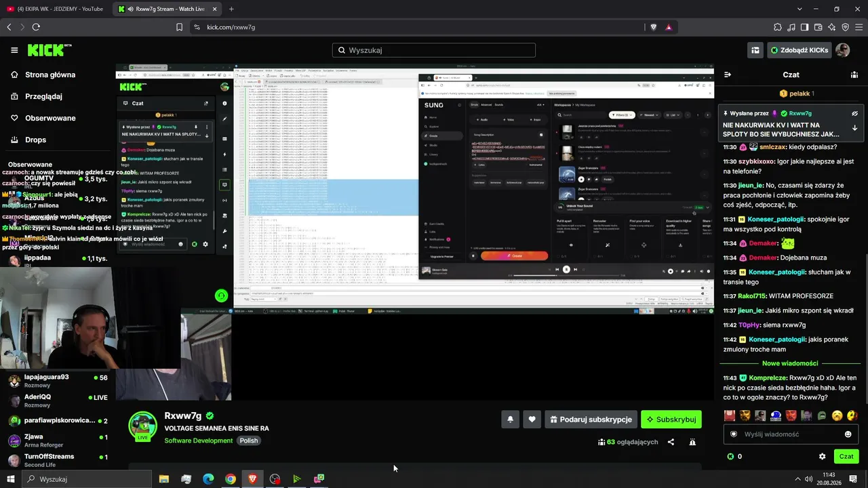This screenshot has height=488, width=868.
Task: Click username Komprelcze in chat
Action: click(x=768, y=378)
